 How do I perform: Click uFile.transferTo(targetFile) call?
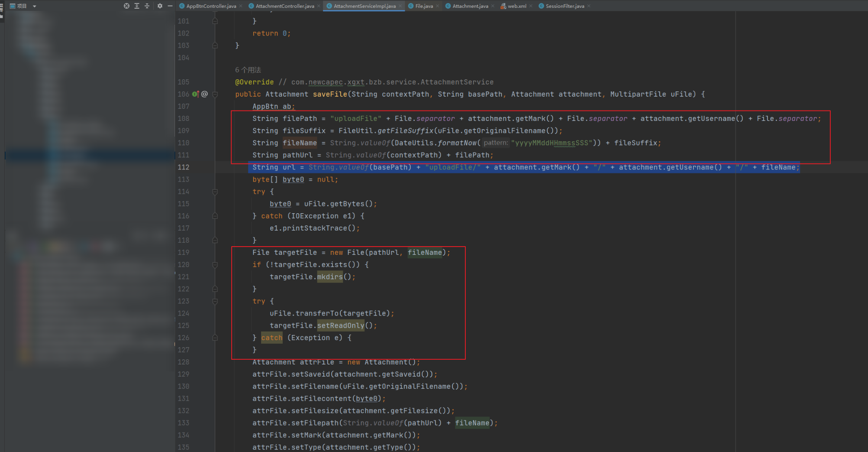pos(330,313)
